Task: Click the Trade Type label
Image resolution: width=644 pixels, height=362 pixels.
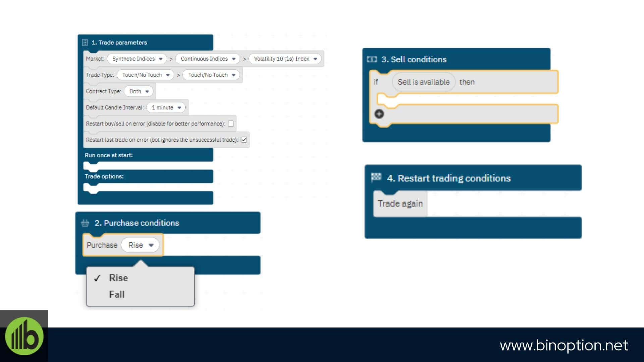Action: 100,75
